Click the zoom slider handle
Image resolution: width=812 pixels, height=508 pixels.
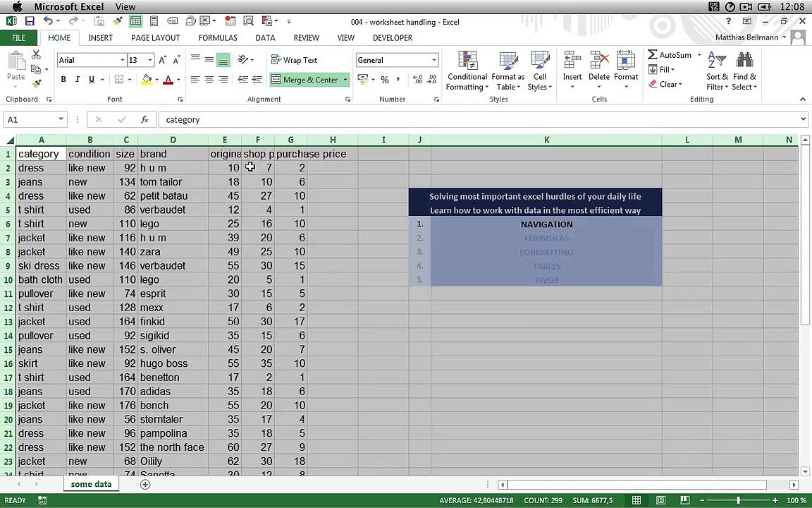[739, 500]
